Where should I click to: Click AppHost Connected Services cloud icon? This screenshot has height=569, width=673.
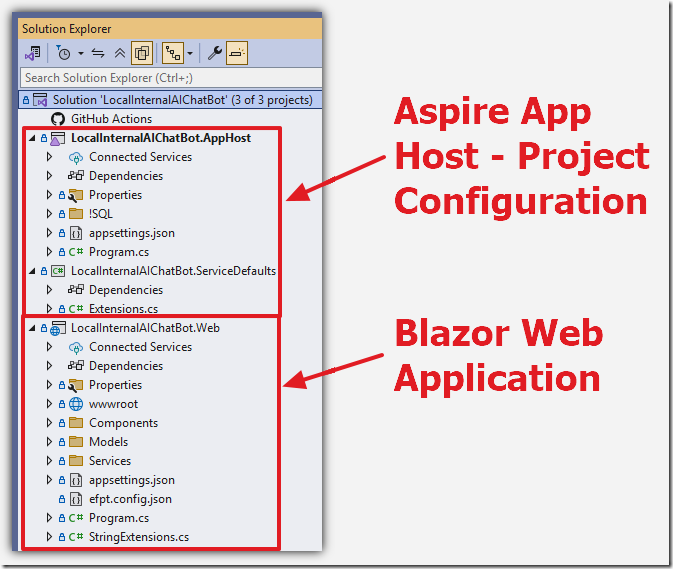pos(76,157)
